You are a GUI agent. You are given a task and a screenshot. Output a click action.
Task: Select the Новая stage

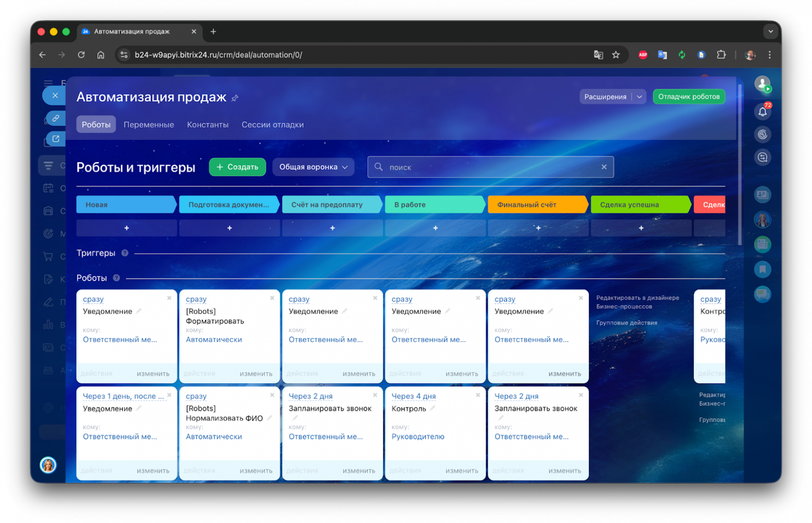click(126, 205)
